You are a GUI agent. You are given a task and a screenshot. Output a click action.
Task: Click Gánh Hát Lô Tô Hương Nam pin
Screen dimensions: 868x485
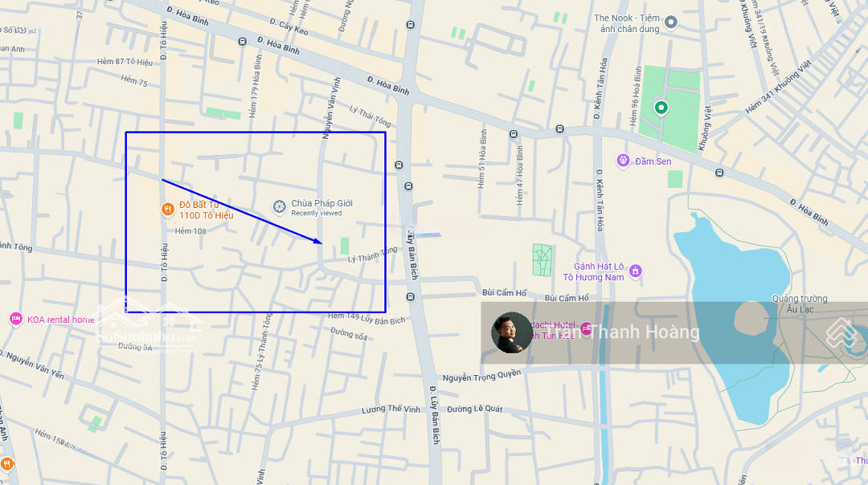636,271
